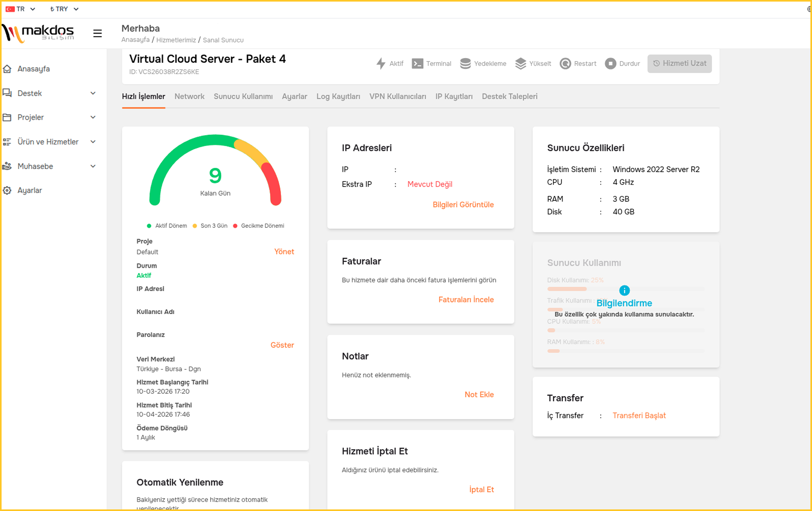
Task: Collapse the sidebar with the hamburger icon
Action: [x=97, y=33]
